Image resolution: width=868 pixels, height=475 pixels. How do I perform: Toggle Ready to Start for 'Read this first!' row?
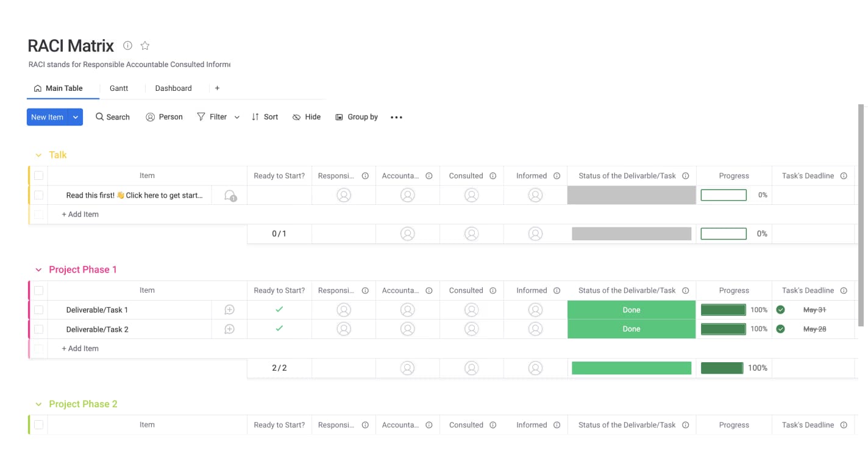coord(279,195)
